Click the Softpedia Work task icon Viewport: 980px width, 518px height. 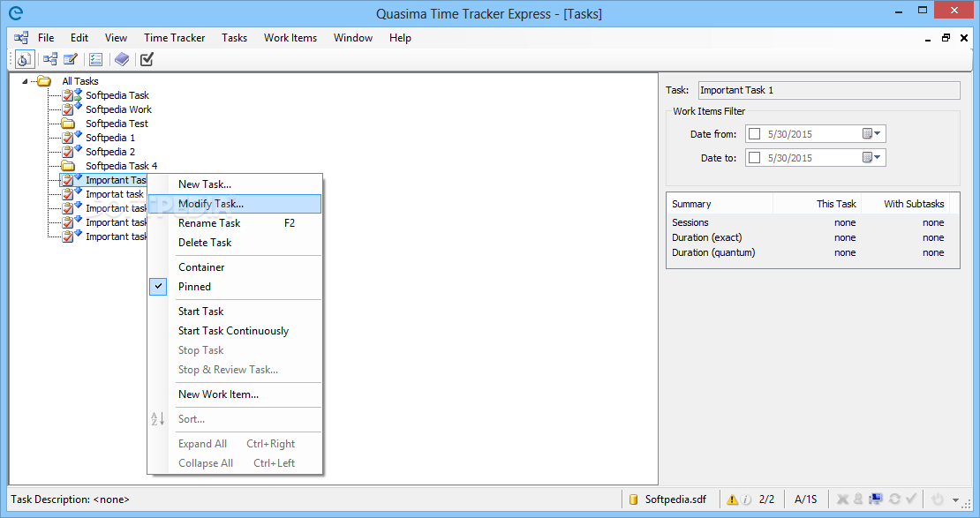[72, 109]
